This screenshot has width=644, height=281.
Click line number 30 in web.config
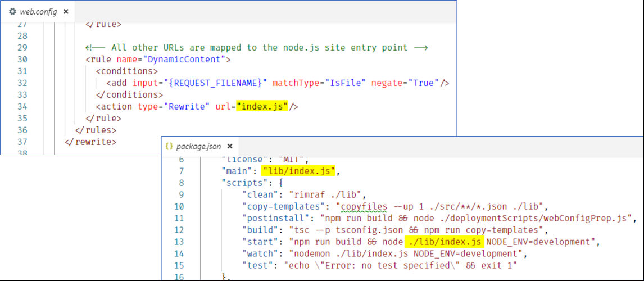[x=22, y=60]
